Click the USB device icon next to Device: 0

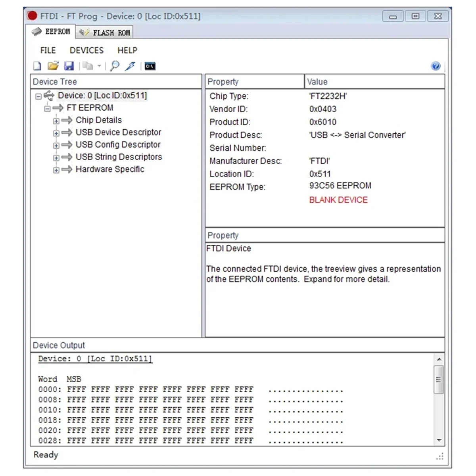49,95
